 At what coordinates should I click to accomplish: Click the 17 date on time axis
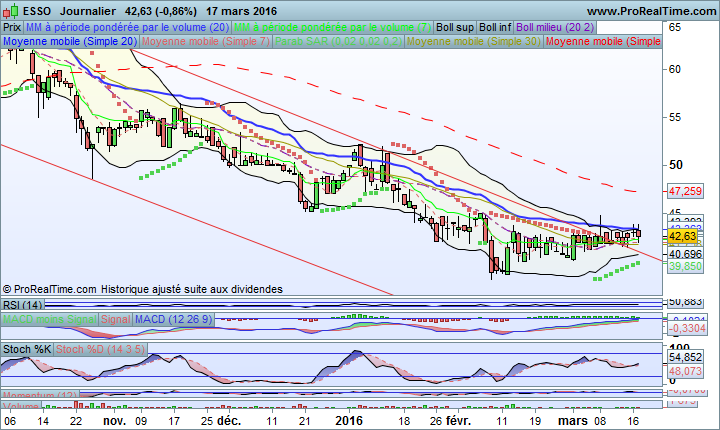174,421
